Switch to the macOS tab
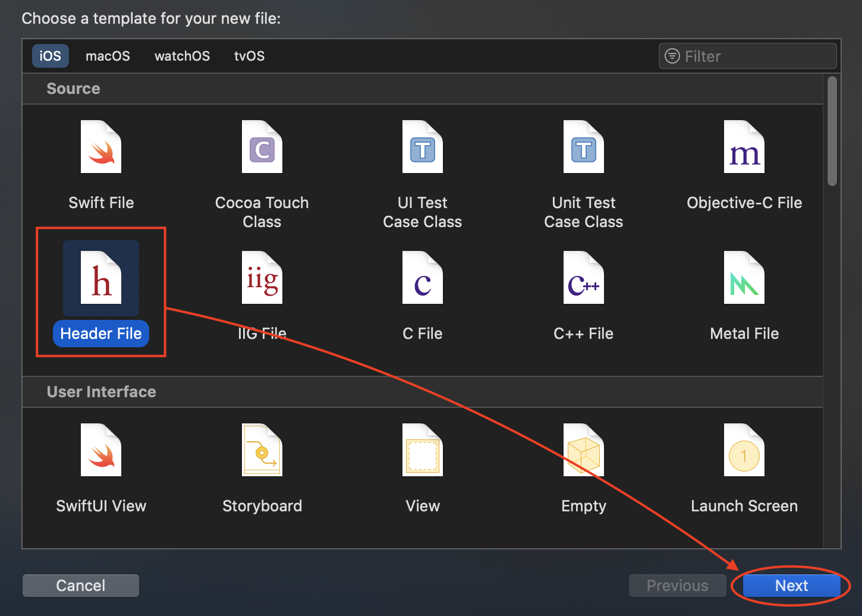The height and width of the screenshot is (616, 862). (108, 56)
